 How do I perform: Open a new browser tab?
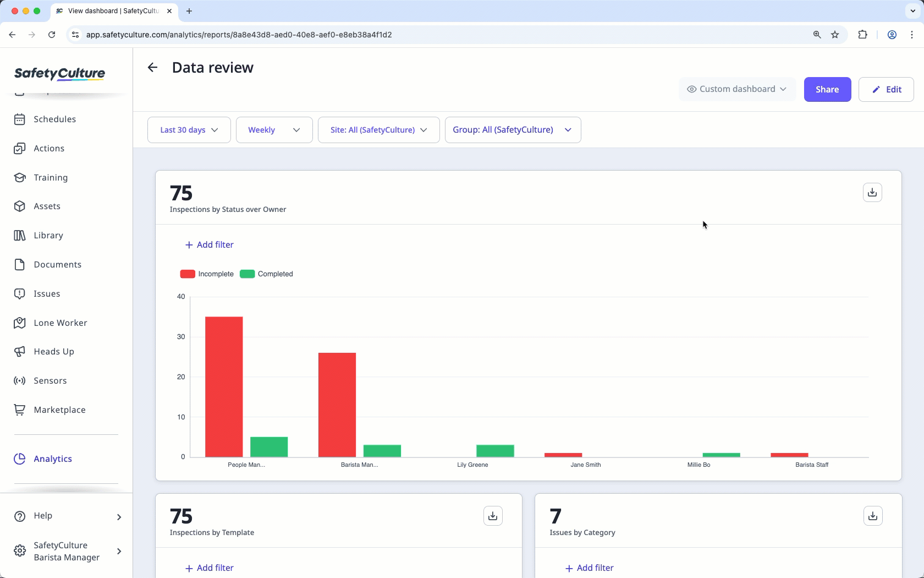point(189,11)
